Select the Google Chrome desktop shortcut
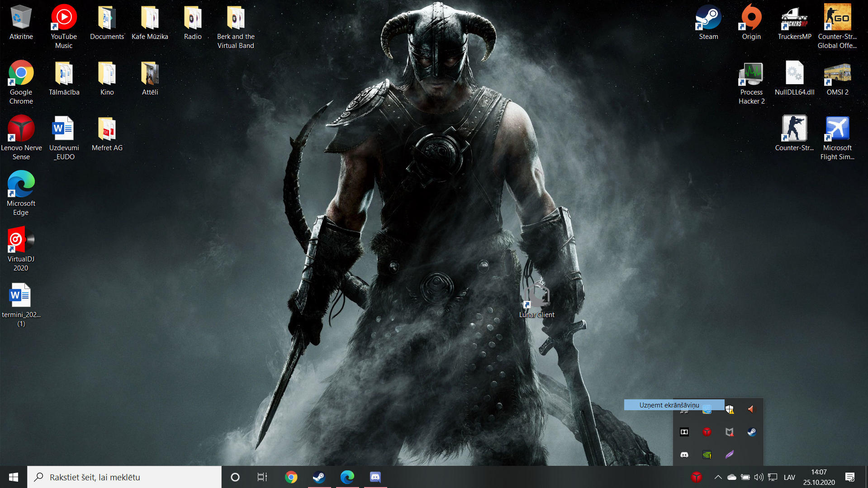 pos(21,82)
